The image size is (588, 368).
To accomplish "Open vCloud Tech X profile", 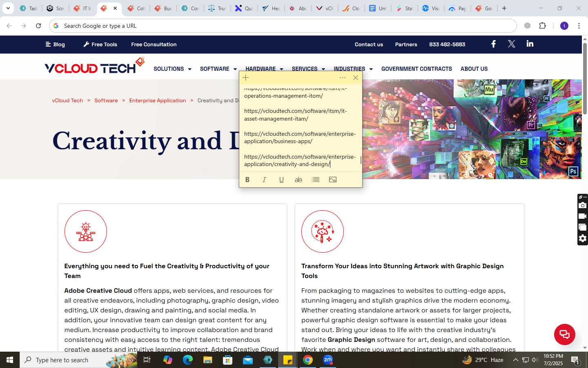I will click(512, 44).
